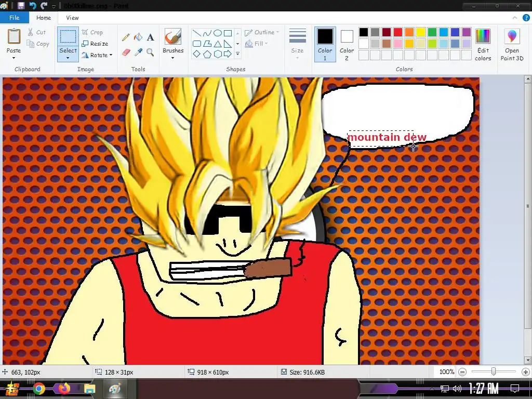Image resolution: width=532 pixels, height=399 pixels.
Task: Open the notification center icon
Action: [515, 388]
